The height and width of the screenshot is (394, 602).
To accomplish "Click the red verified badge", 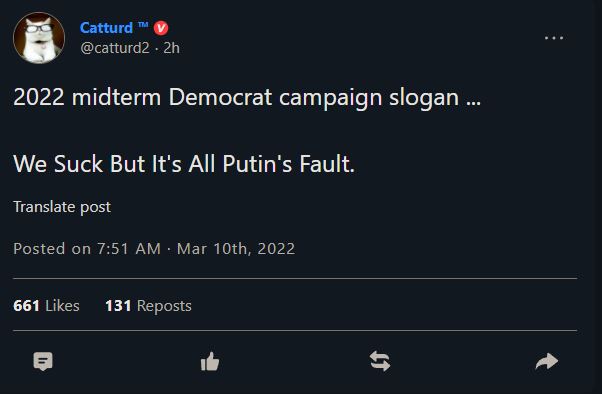I will 161,28.
